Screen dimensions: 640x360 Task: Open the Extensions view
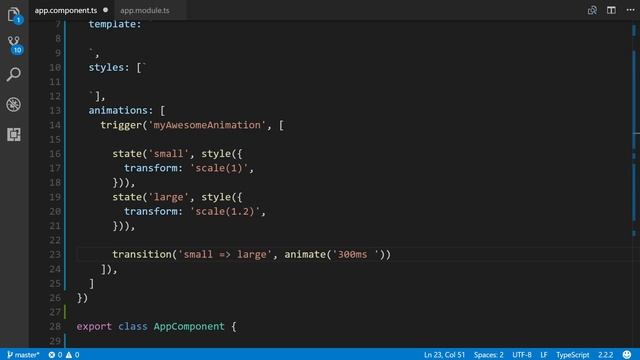tap(13, 134)
